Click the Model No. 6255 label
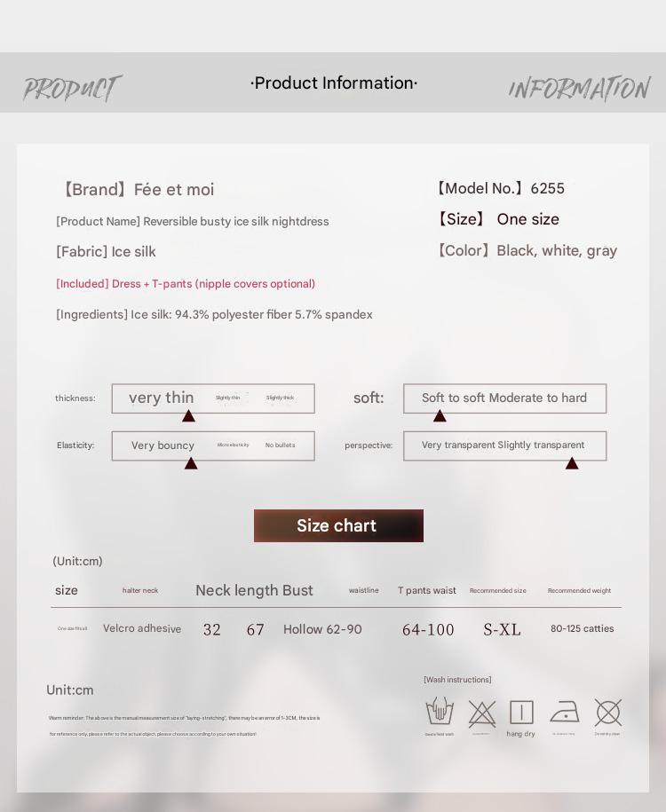 pyautogui.click(x=500, y=188)
